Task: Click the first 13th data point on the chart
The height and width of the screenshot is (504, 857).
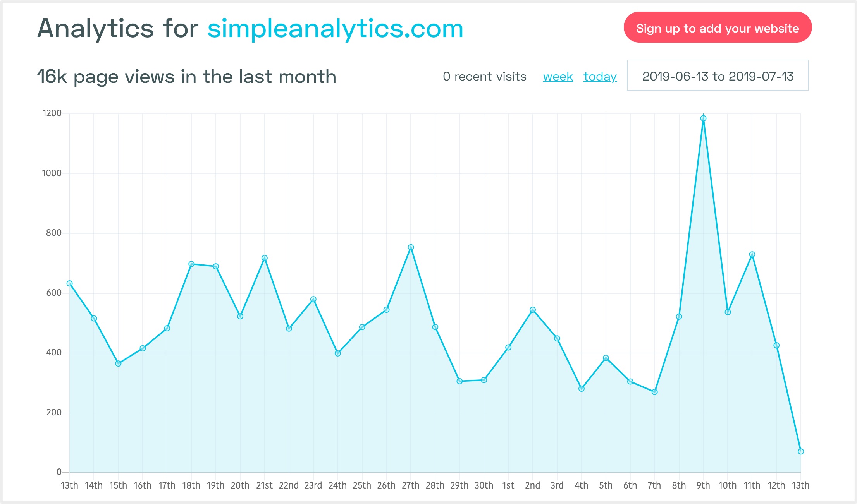Action: pyautogui.click(x=70, y=284)
